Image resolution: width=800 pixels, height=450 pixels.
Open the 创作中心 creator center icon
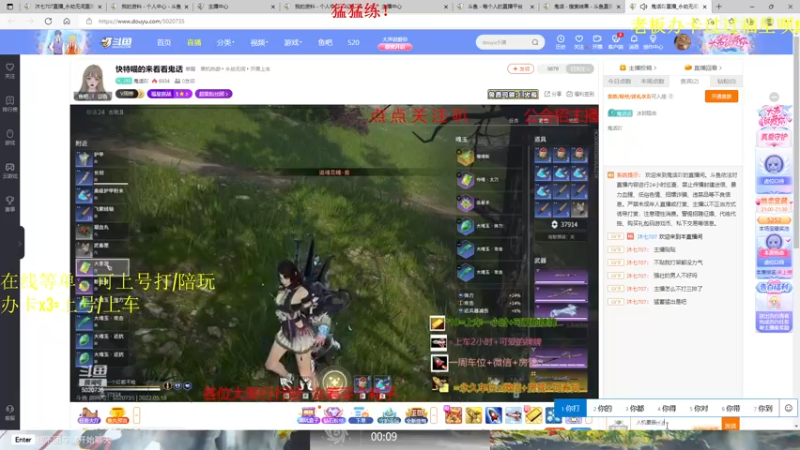tap(653, 42)
